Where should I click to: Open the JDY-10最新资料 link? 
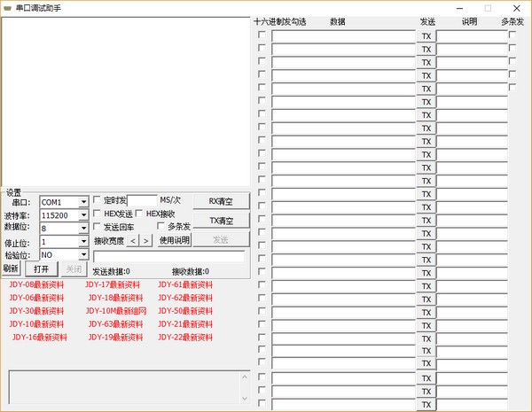(x=36, y=323)
